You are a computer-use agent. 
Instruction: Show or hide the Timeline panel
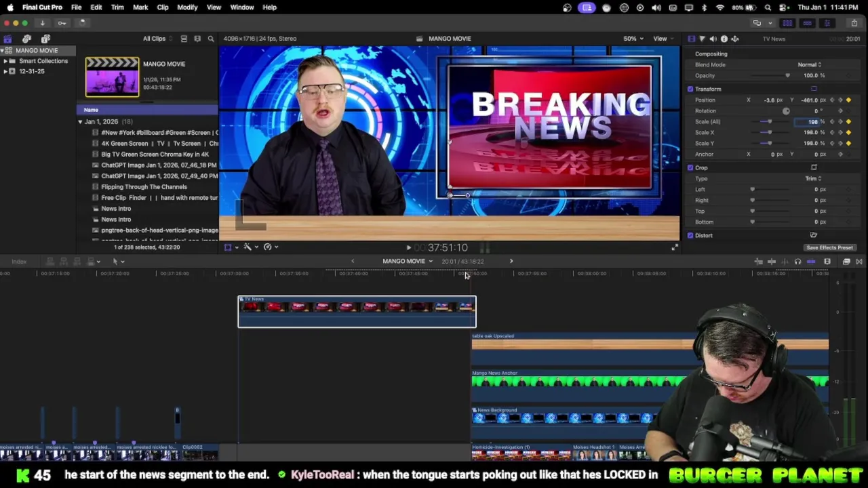807,23
